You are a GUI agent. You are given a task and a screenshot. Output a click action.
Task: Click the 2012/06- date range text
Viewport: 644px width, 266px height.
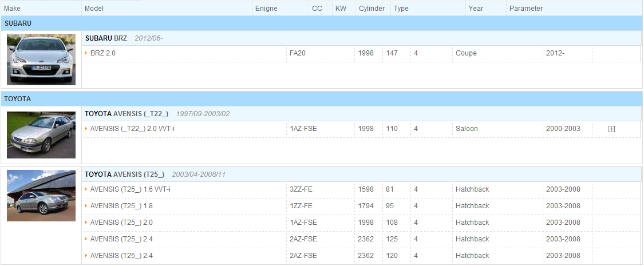[149, 38]
